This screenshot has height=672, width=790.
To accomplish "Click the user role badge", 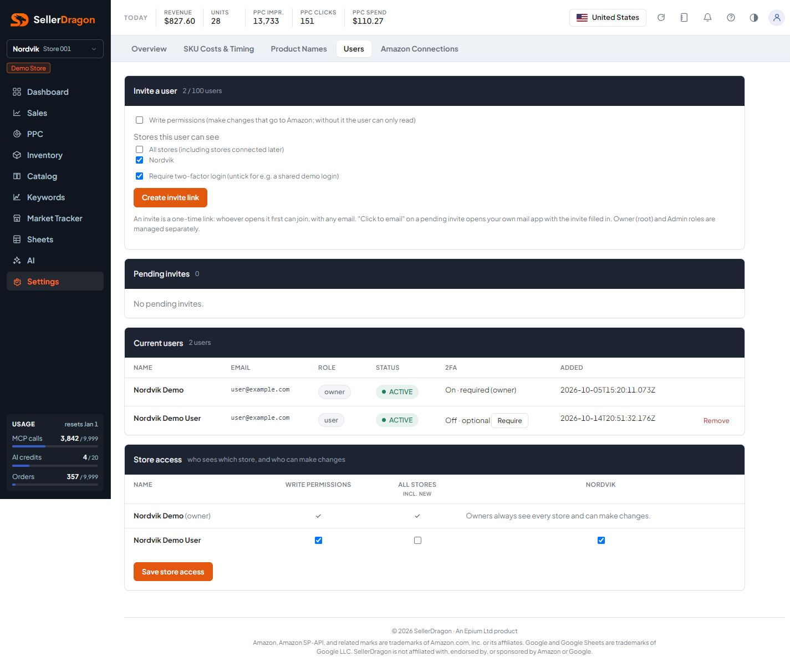I will pos(331,420).
